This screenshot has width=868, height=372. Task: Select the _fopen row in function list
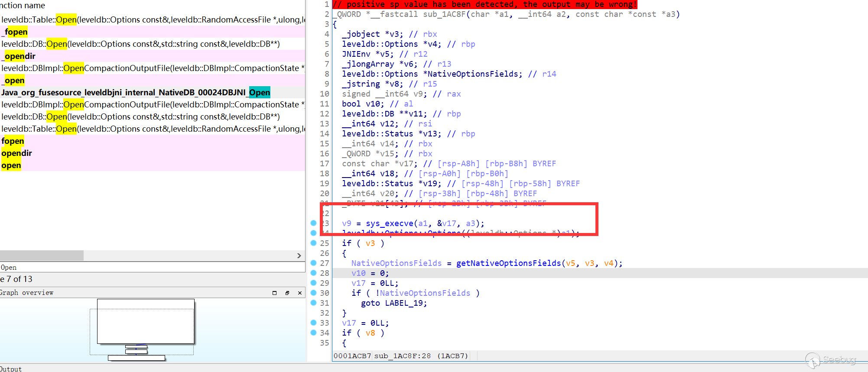pyautogui.click(x=153, y=32)
